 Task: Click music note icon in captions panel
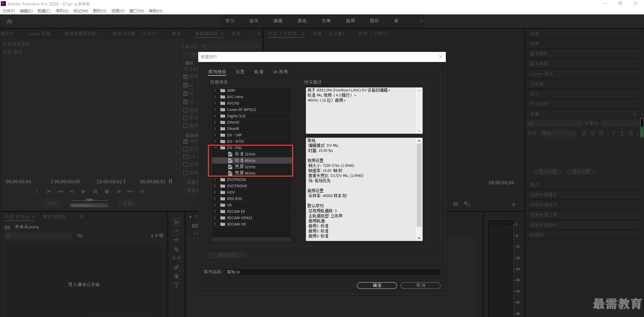(631, 133)
